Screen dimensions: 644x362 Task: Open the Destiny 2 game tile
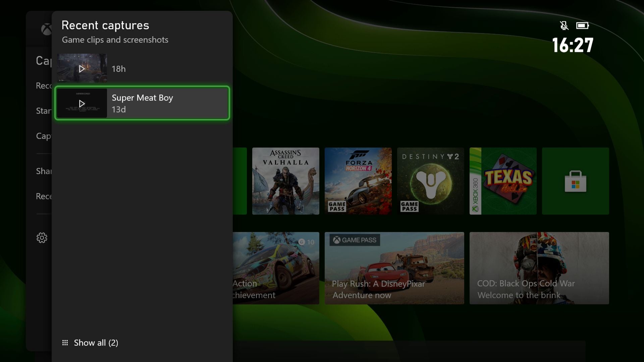430,181
